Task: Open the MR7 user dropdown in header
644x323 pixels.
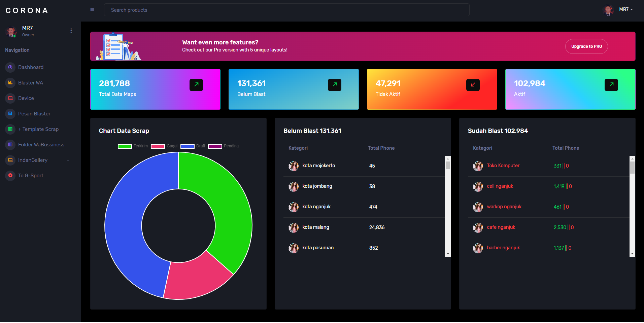Action: (625, 10)
